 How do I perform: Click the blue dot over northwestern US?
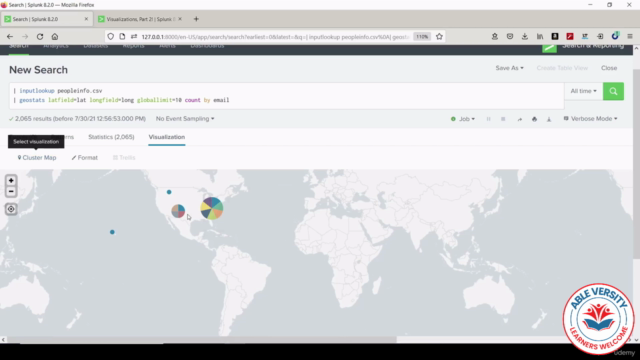[x=169, y=192]
